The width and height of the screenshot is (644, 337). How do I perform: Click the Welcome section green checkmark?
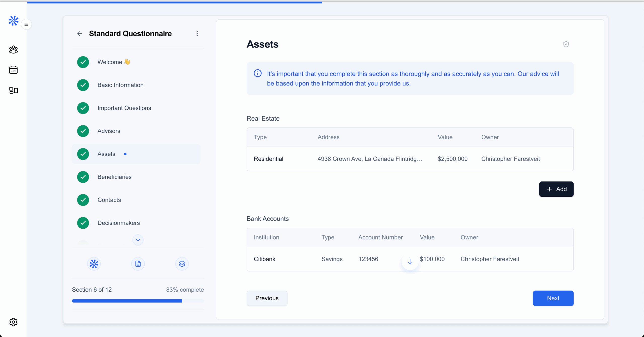click(83, 62)
